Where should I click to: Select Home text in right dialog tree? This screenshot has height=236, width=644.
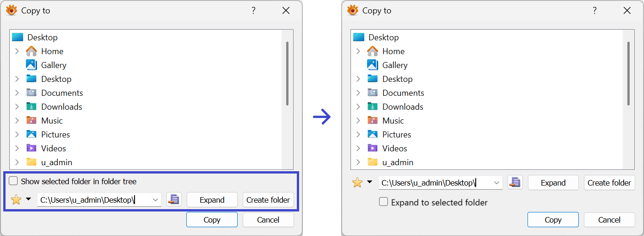393,51
